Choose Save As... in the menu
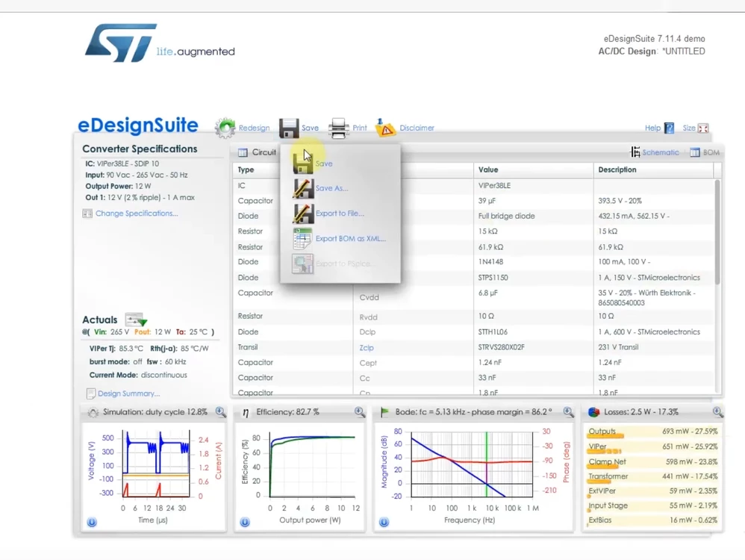Image resolution: width=745 pixels, height=560 pixels. click(x=331, y=188)
